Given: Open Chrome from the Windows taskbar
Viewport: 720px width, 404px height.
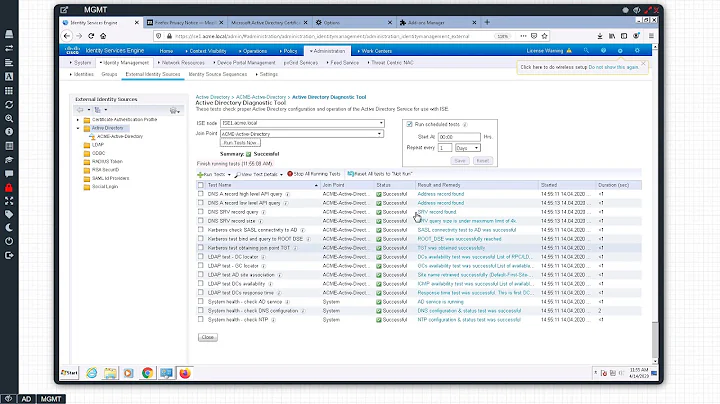Looking at the screenshot, I should pos(147,373).
